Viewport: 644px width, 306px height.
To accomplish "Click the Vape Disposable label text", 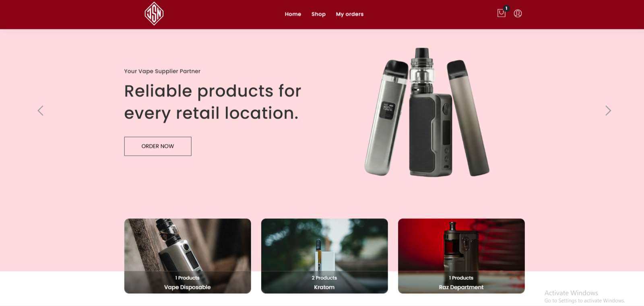I will [187, 287].
